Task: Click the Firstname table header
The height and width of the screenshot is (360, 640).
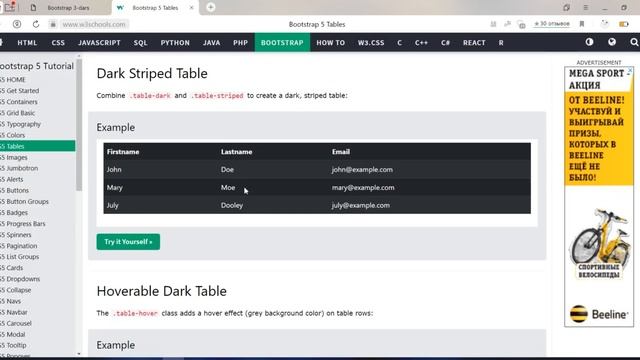Action: [123, 152]
